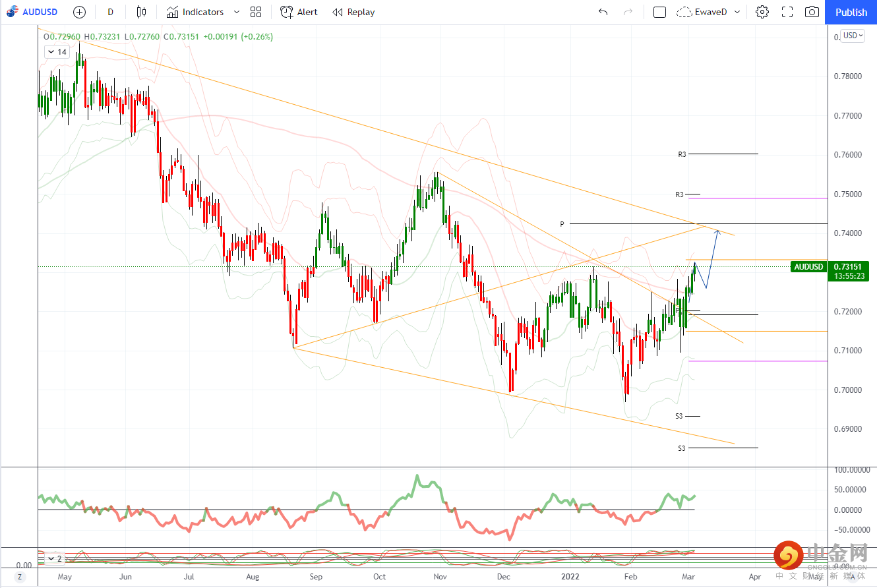877x588 pixels.
Task: Redo the last undone action
Action: (628, 12)
